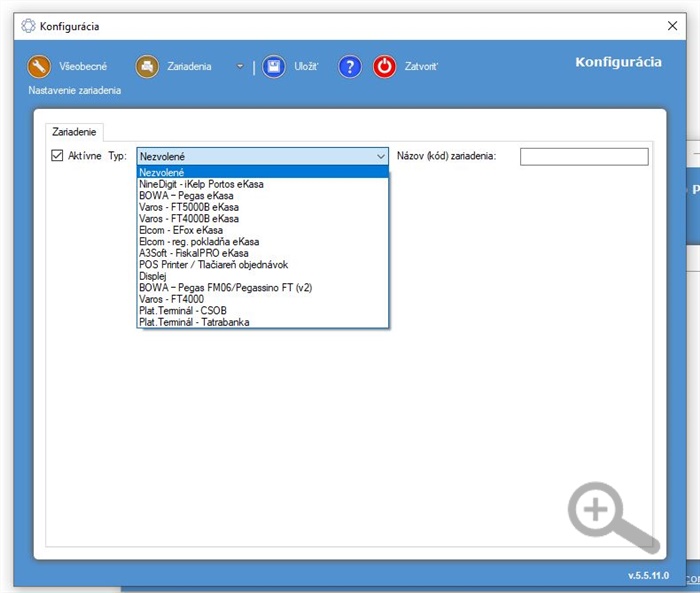Open the Všeobecné settings wrench icon
Image resolution: width=700 pixels, height=593 pixels.
38,67
